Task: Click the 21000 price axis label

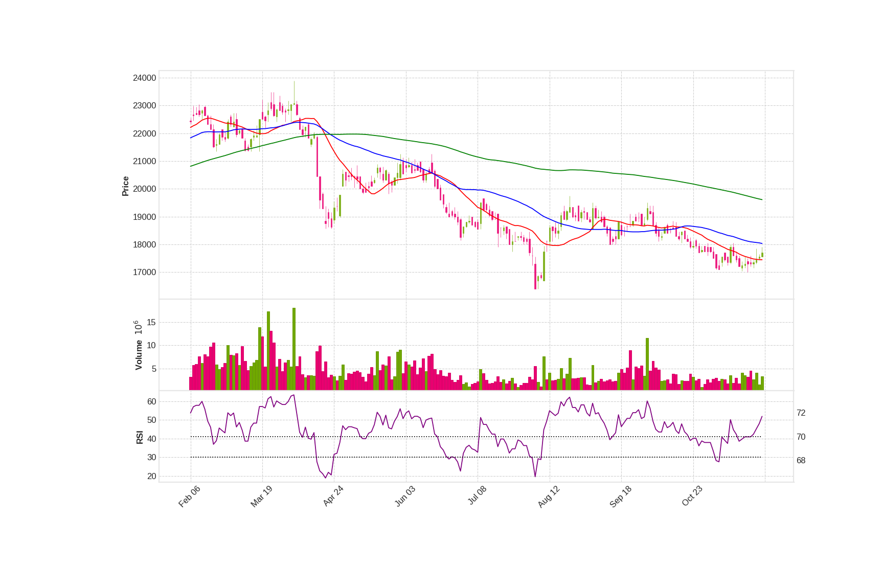Action: click(144, 162)
